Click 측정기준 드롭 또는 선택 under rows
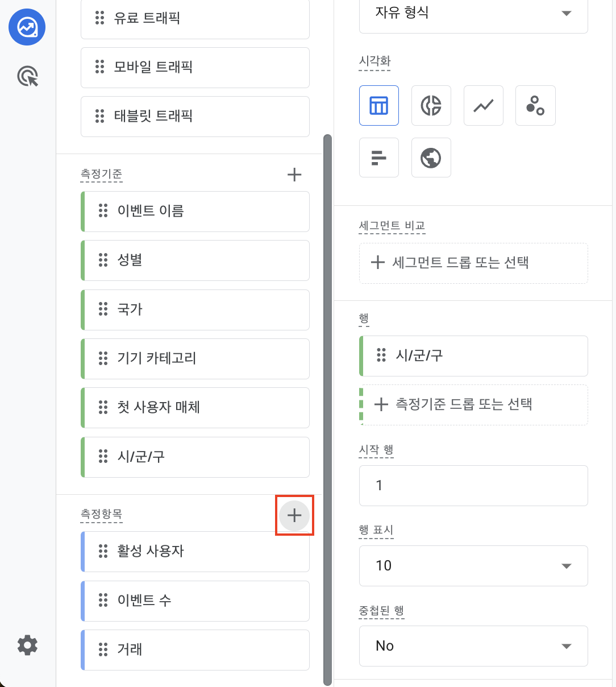The width and height of the screenshot is (616, 687). (473, 404)
